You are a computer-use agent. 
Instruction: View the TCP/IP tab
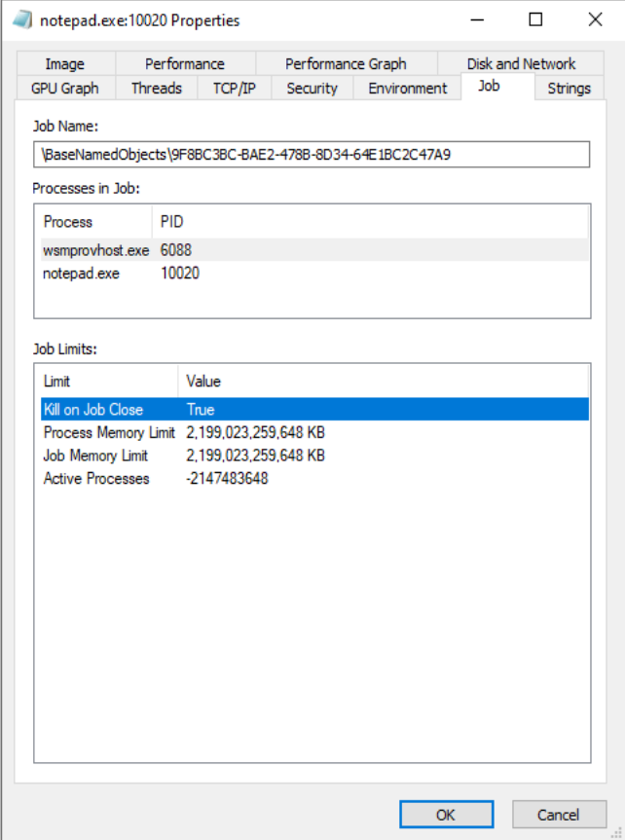point(234,89)
